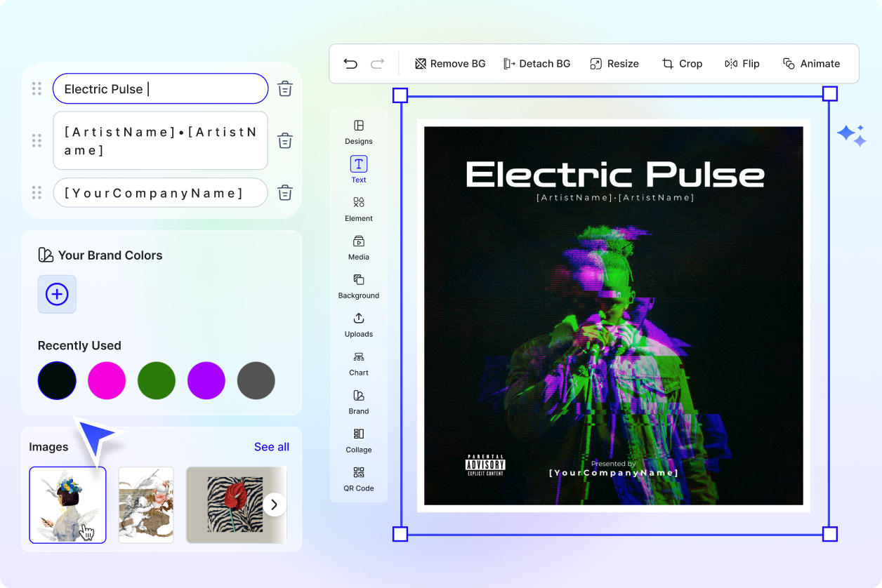Screen dimensions: 882x588
Task: Select the green recent color swatch
Action: (x=157, y=381)
